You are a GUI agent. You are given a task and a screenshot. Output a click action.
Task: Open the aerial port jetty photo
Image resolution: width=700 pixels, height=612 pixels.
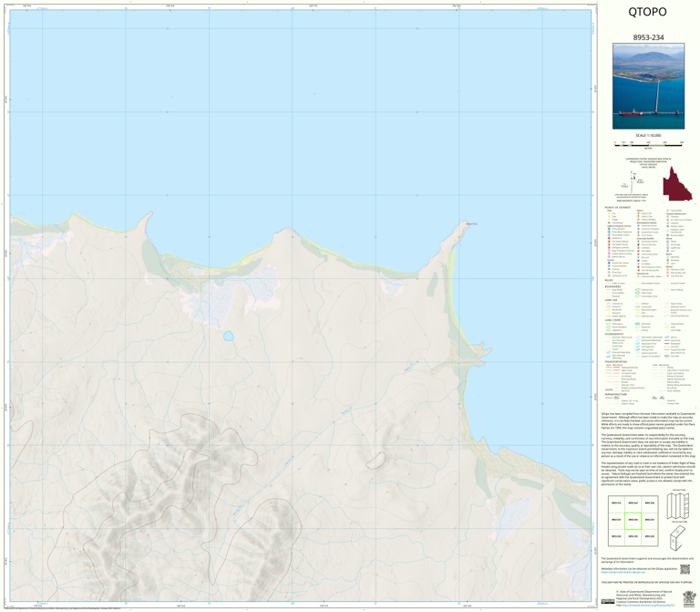pos(648,87)
